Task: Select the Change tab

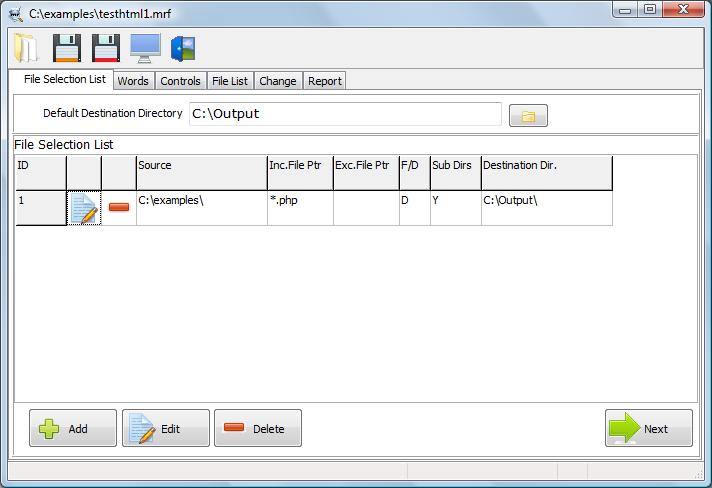Action: 278,81
